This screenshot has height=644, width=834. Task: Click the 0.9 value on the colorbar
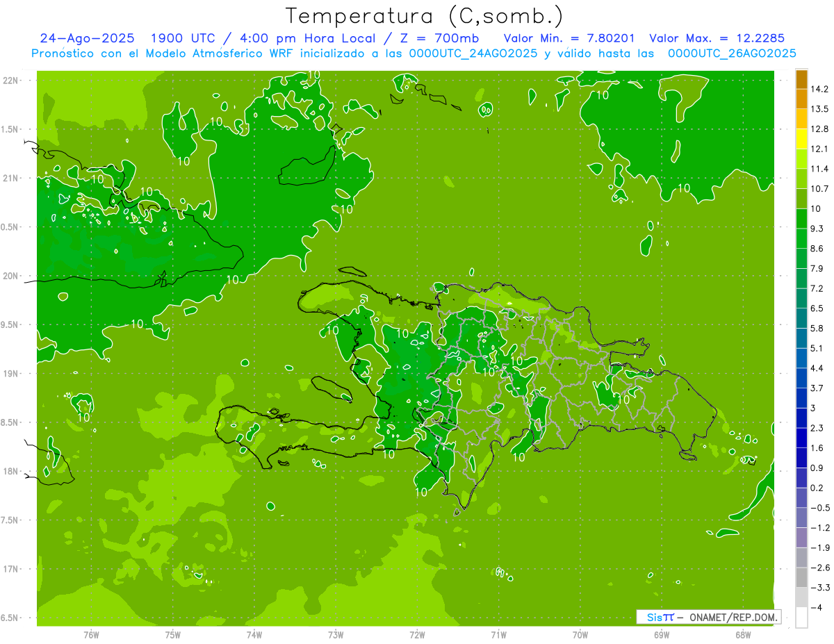(817, 468)
